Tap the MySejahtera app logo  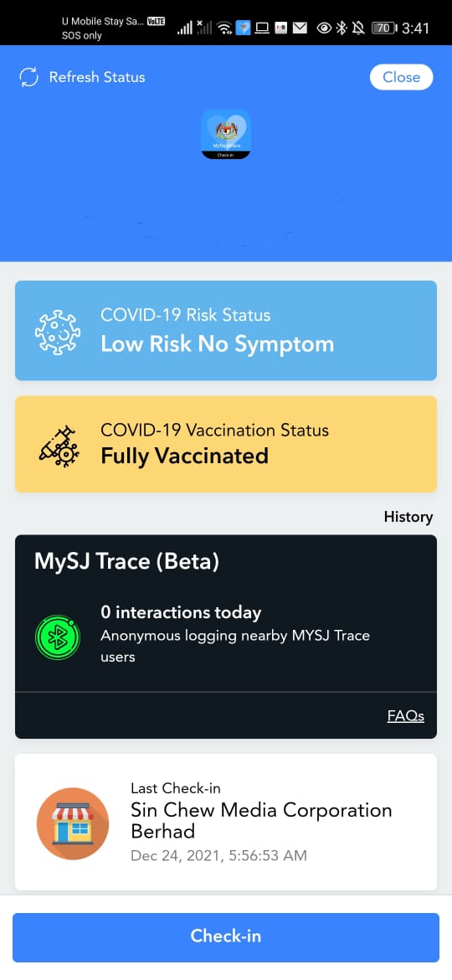(226, 134)
